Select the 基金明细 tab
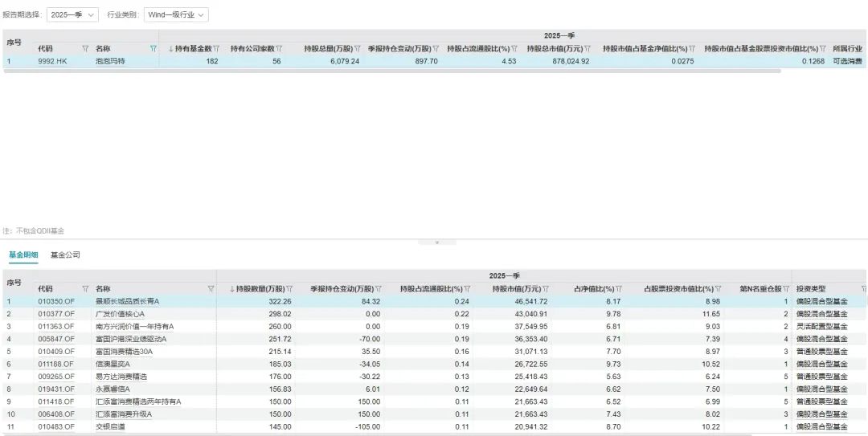 tap(23, 255)
